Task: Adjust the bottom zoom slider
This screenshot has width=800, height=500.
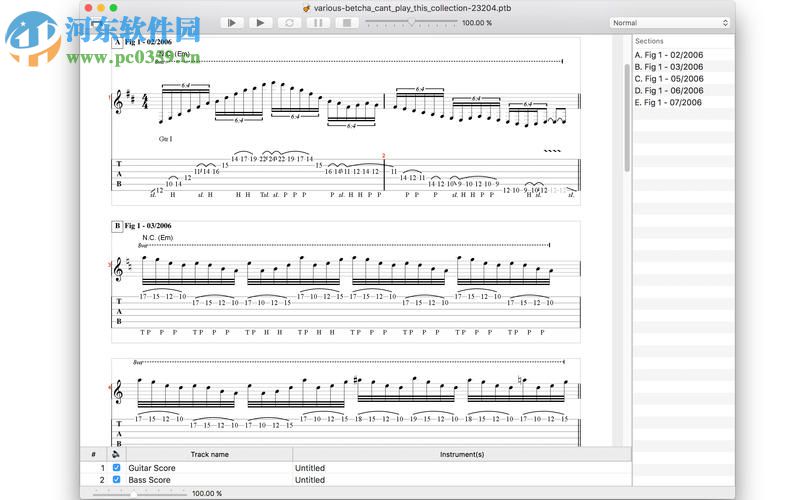Action: (x=133, y=493)
